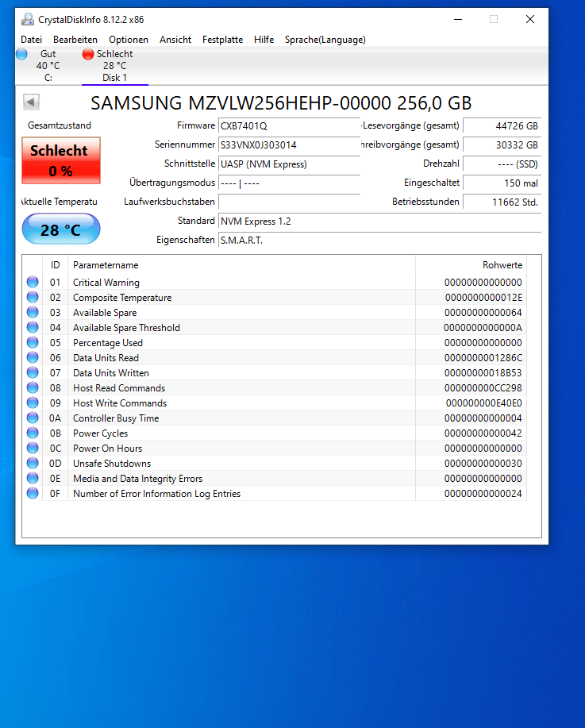Open the Bearbeiten menu
This screenshot has width=585, height=728.
(x=75, y=40)
